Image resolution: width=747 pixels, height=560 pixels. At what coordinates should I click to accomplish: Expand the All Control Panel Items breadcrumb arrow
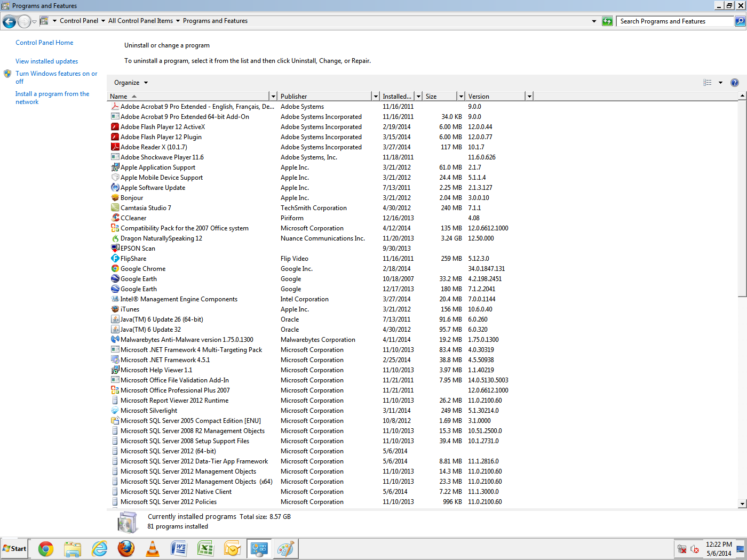click(x=178, y=21)
